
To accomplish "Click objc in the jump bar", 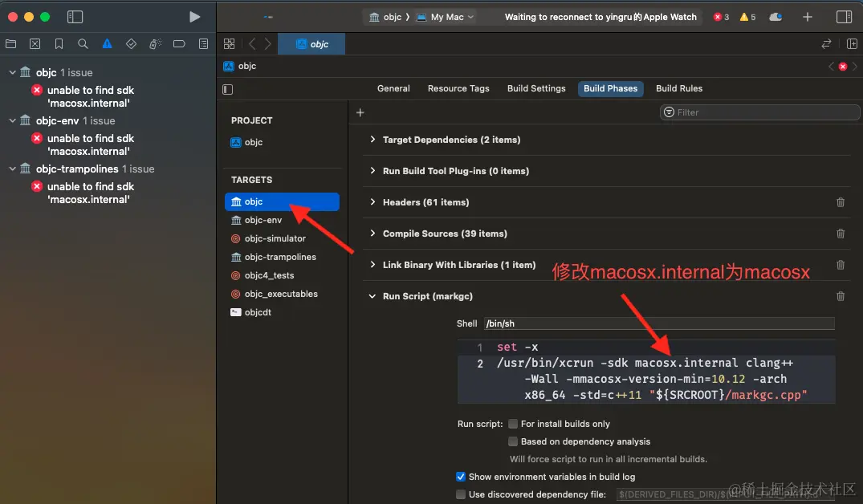I will pyautogui.click(x=240, y=66).
